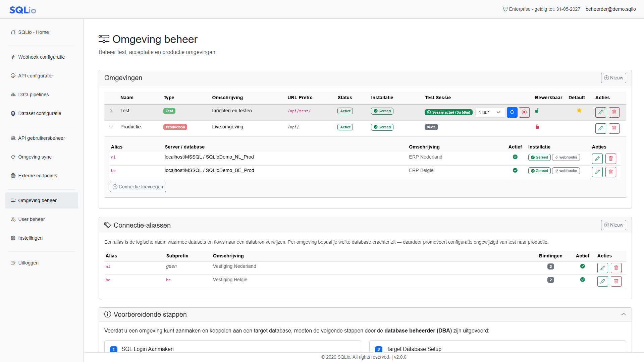Click Connectie toevoegen button

click(x=138, y=187)
